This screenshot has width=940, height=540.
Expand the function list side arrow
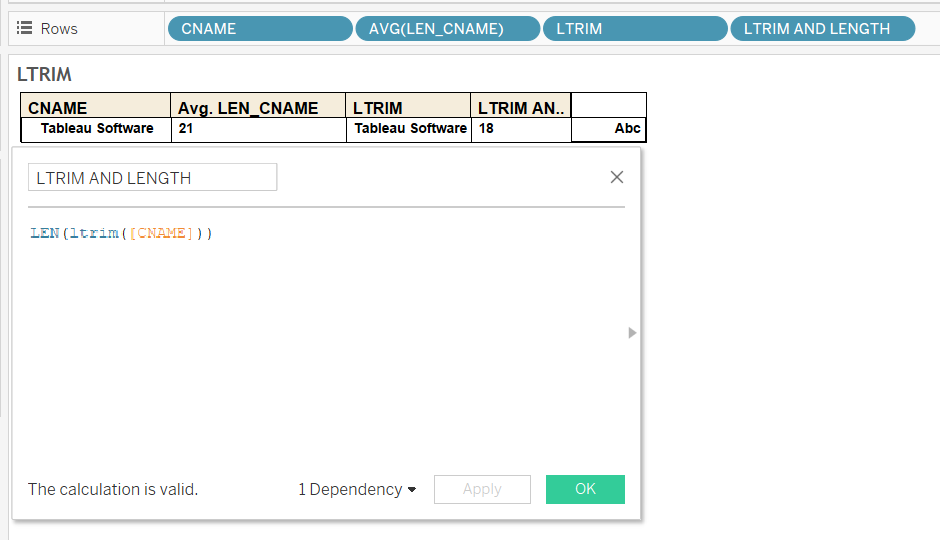632,333
